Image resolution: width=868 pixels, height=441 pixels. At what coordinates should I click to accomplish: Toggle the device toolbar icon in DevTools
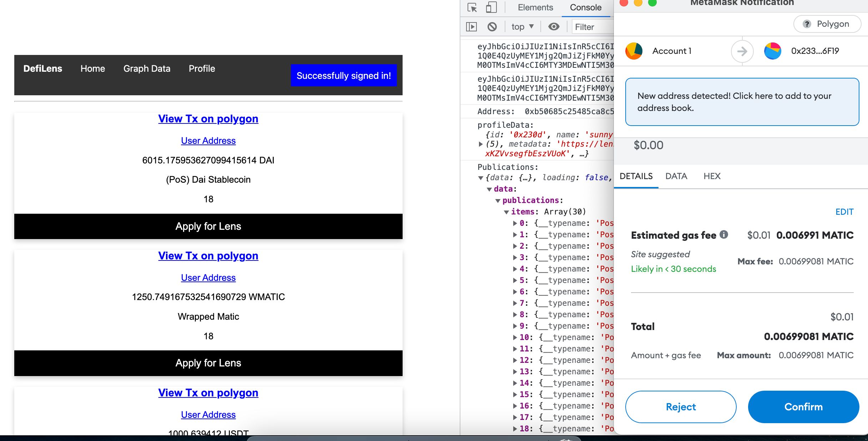[491, 7]
